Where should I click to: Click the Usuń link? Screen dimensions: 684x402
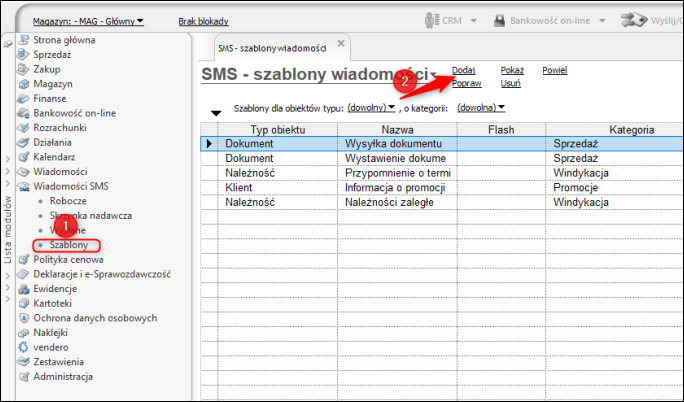coord(510,83)
